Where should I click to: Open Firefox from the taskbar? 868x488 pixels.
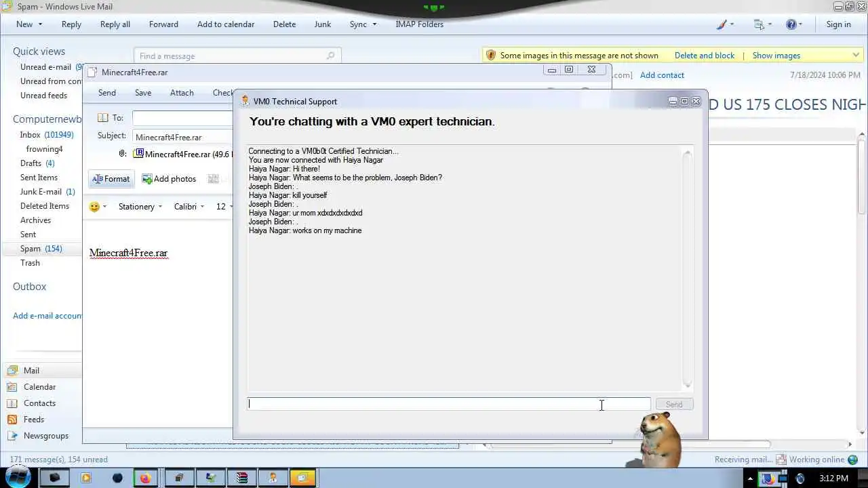coord(145,478)
